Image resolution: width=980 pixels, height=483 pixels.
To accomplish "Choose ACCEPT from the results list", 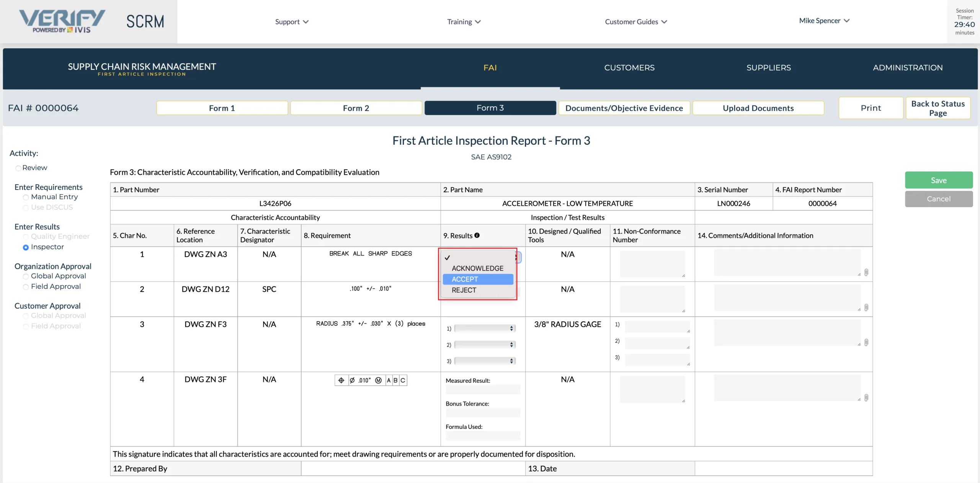I will [x=478, y=279].
